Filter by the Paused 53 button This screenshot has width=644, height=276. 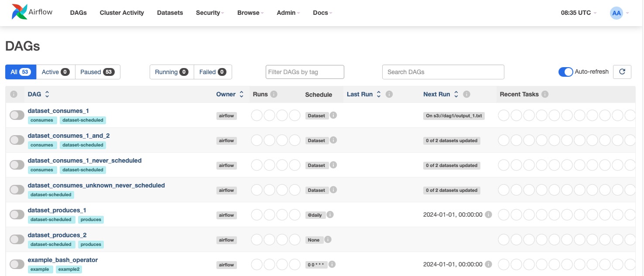(97, 72)
